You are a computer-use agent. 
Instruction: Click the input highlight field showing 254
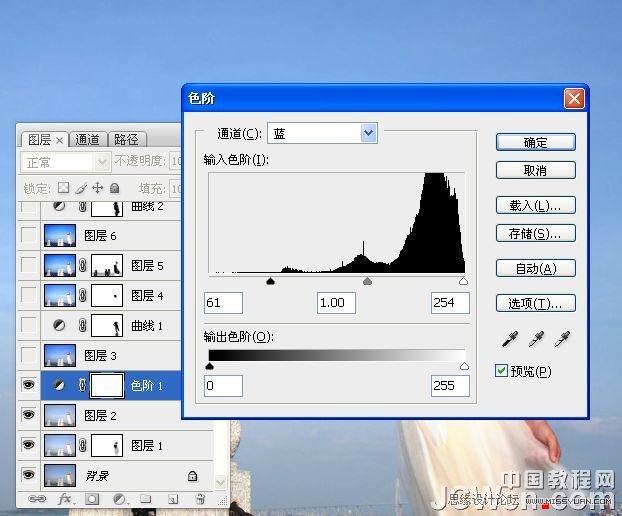click(450, 303)
